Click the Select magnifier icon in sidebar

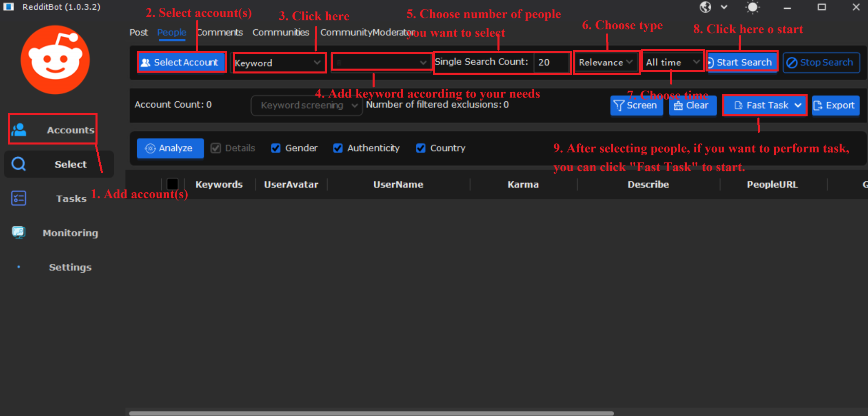19,164
